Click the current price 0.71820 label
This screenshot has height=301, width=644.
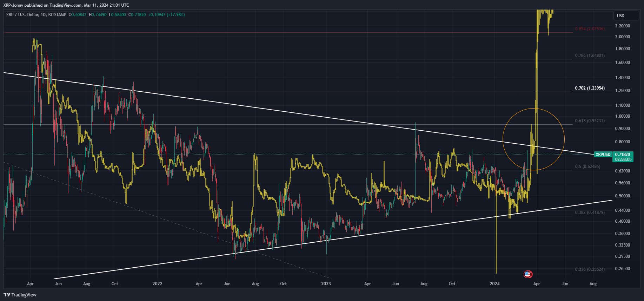point(623,155)
